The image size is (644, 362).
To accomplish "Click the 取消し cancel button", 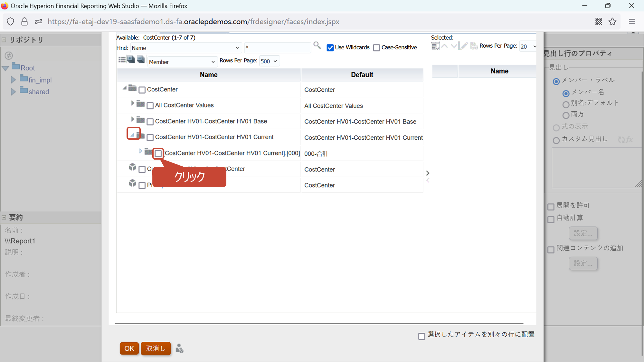I will pos(156,348).
